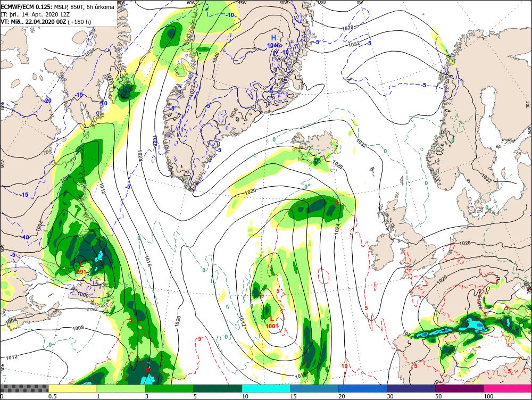Click the '0W' longitude label

pos(360,3)
